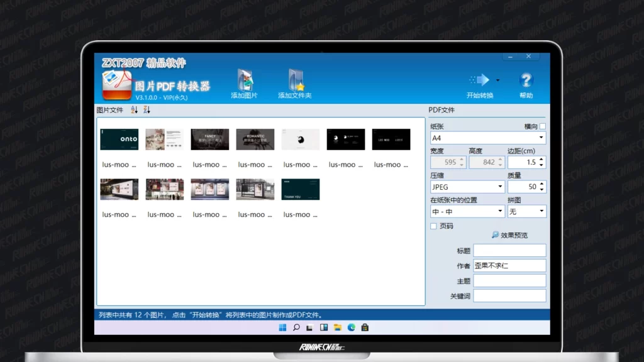Open the 在纸张中的位置 position dropdown
This screenshot has width=644, height=362.
point(501,212)
